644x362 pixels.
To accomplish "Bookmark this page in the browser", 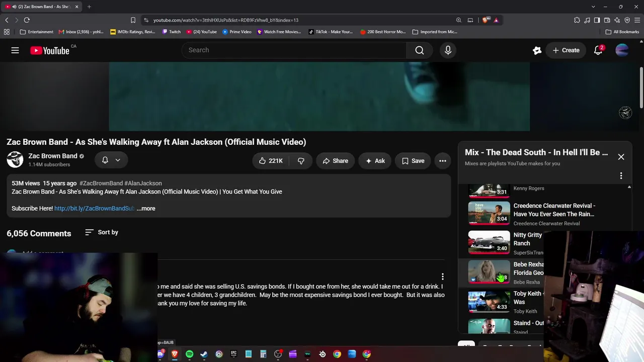I will pyautogui.click(x=133, y=20).
